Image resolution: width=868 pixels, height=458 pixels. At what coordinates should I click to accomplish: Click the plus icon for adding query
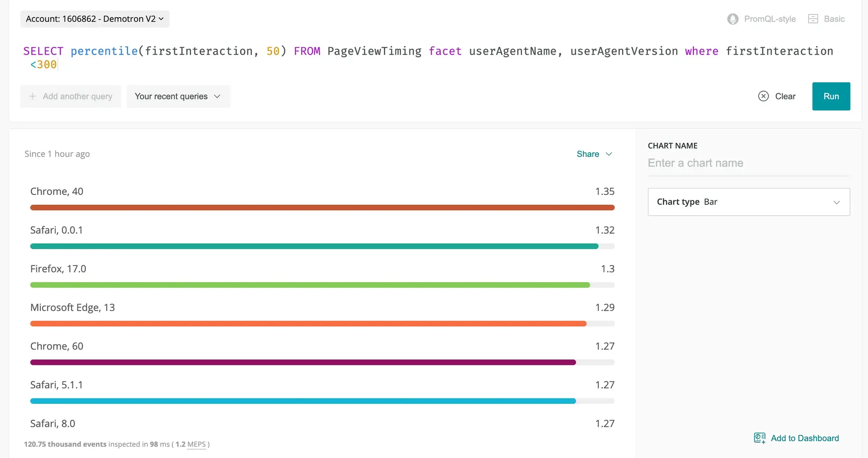[x=33, y=96]
